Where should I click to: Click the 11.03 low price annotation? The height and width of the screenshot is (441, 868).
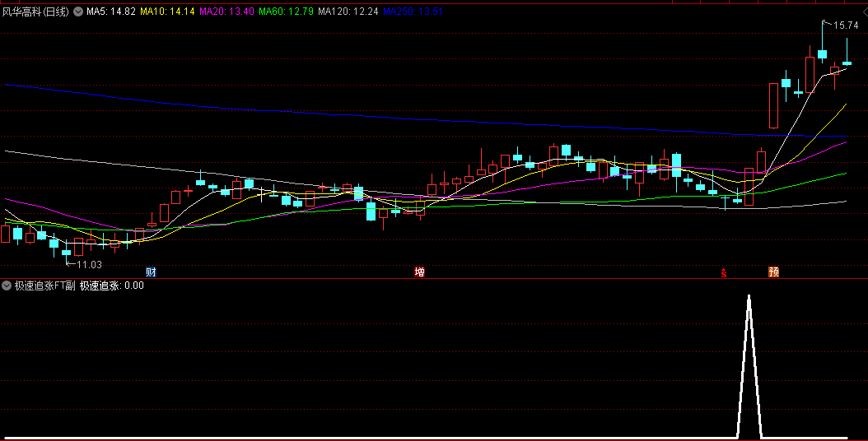[89, 264]
